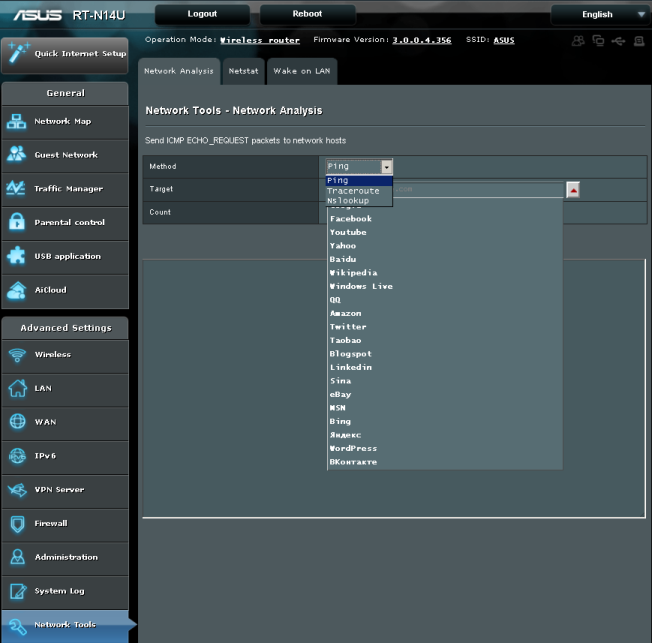Image resolution: width=652 pixels, height=643 pixels.
Task: Open the IPv6 globe icon
Action: [17, 456]
